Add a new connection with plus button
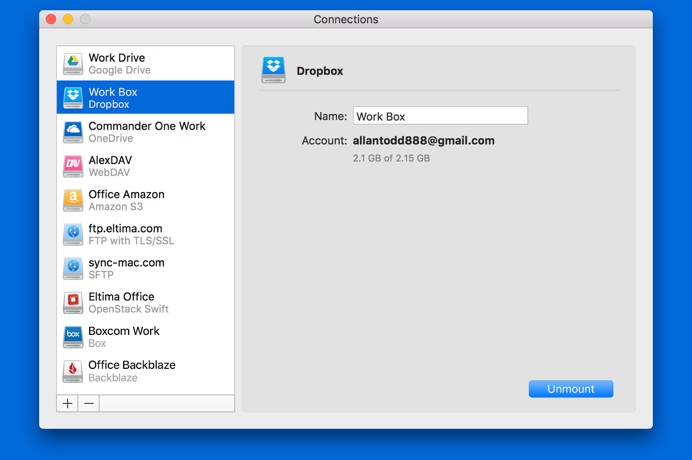This screenshot has height=460, width=692. (68, 403)
